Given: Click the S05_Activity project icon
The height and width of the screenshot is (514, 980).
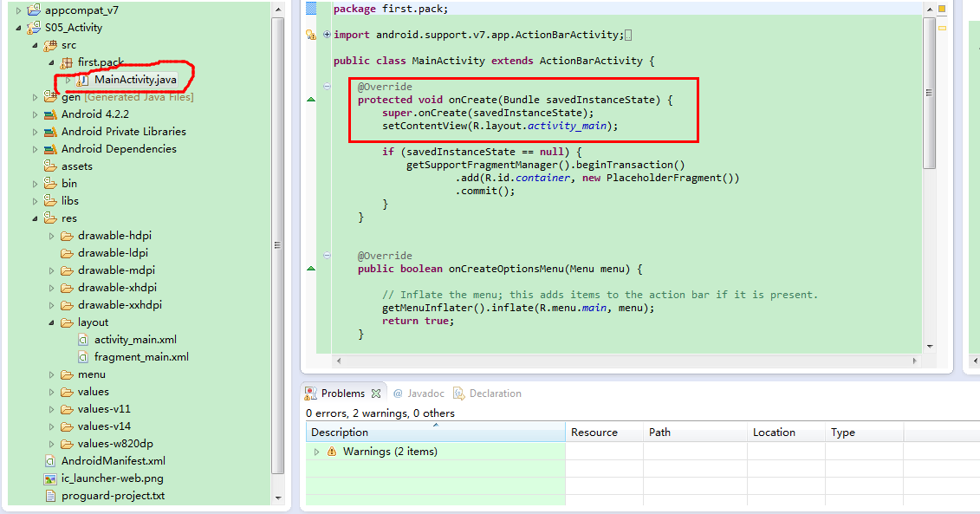Looking at the screenshot, I should click(34, 28).
